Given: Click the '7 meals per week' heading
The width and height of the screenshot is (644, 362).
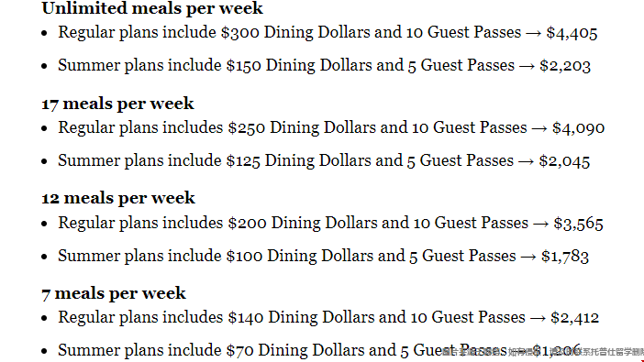Looking at the screenshot, I should 114,293.
